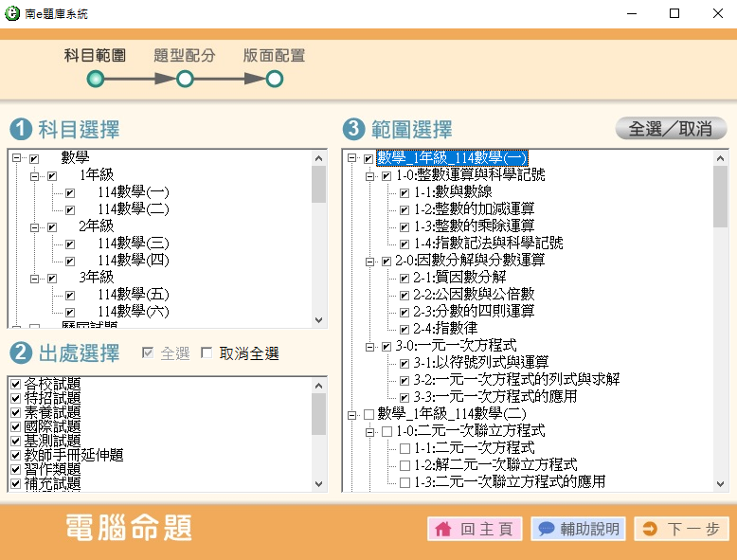The image size is (737, 560).
Task: Go to the 版面配置 step label
Action: click(274, 56)
